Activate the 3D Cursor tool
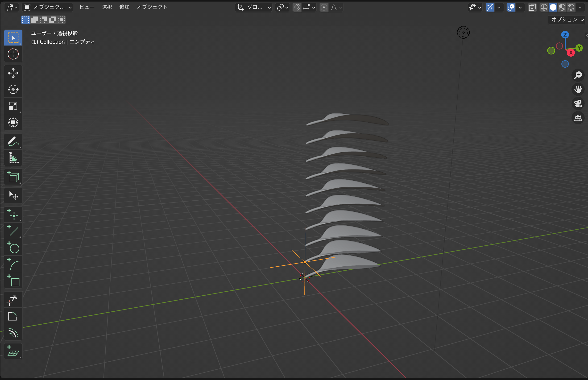Screen dimensions: 588x380 pos(13,54)
